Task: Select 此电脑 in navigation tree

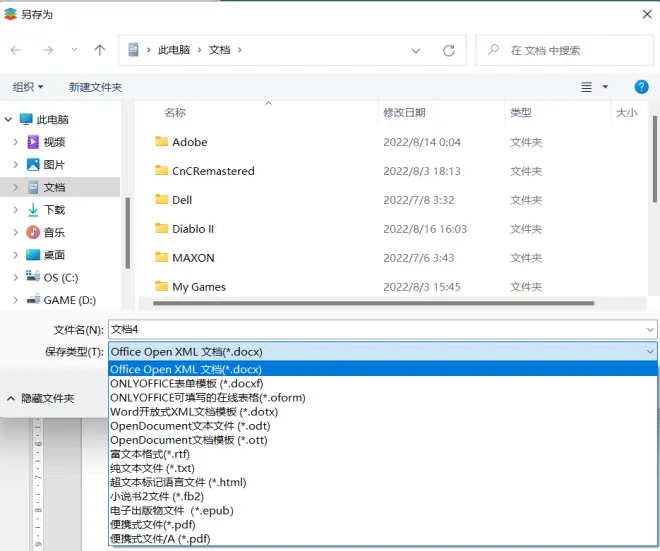Action: point(52,120)
